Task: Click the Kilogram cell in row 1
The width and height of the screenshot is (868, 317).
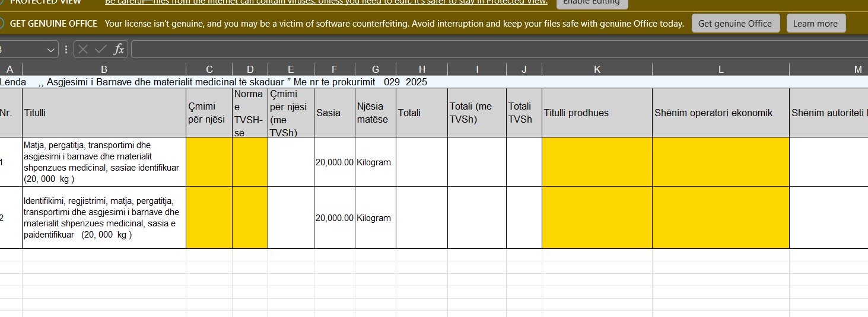Action: click(x=375, y=162)
